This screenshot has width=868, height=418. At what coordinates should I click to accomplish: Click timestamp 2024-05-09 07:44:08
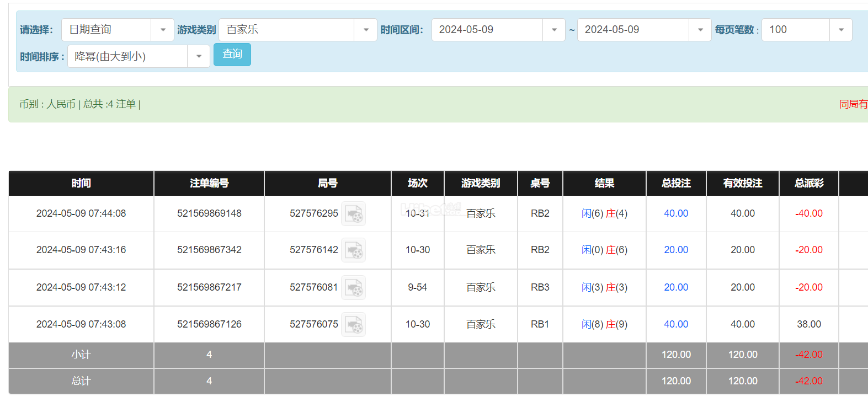(x=81, y=213)
